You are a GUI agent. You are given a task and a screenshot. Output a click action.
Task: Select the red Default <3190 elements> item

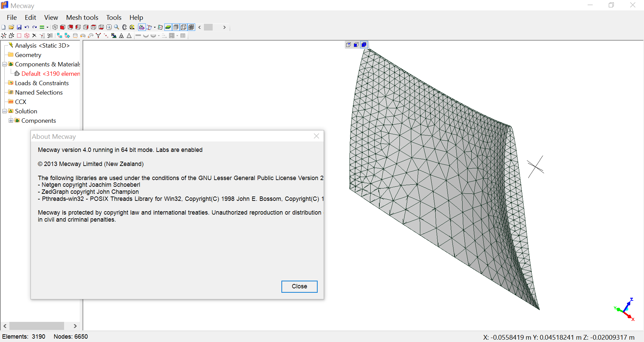tap(51, 73)
